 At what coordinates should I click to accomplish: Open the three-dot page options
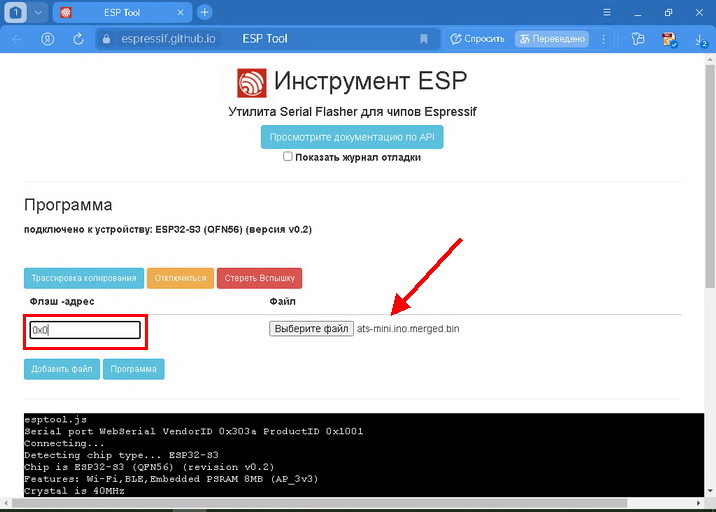(x=604, y=39)
